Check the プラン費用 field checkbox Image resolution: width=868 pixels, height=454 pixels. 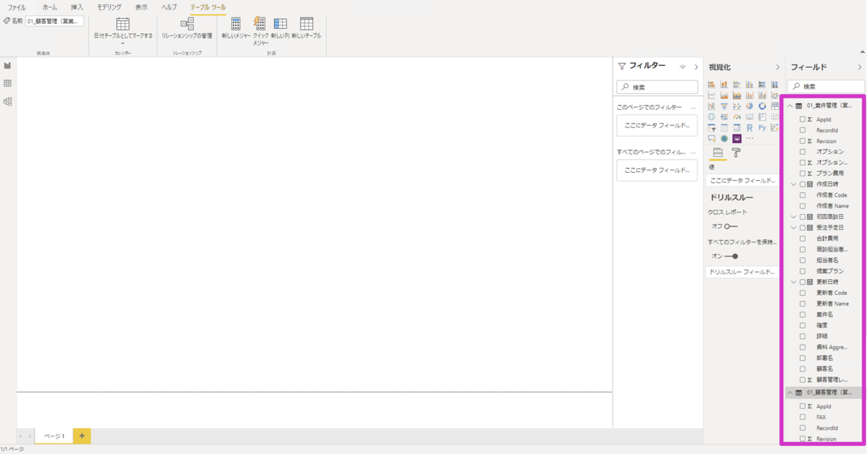pos(802,174)
